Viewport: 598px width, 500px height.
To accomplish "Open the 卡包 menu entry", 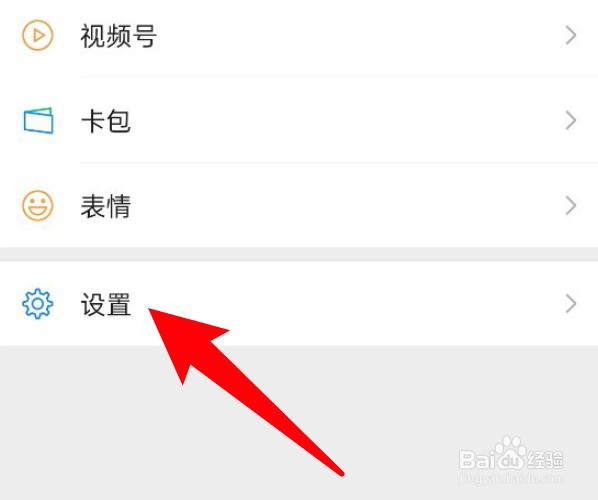I will point(299,120).
